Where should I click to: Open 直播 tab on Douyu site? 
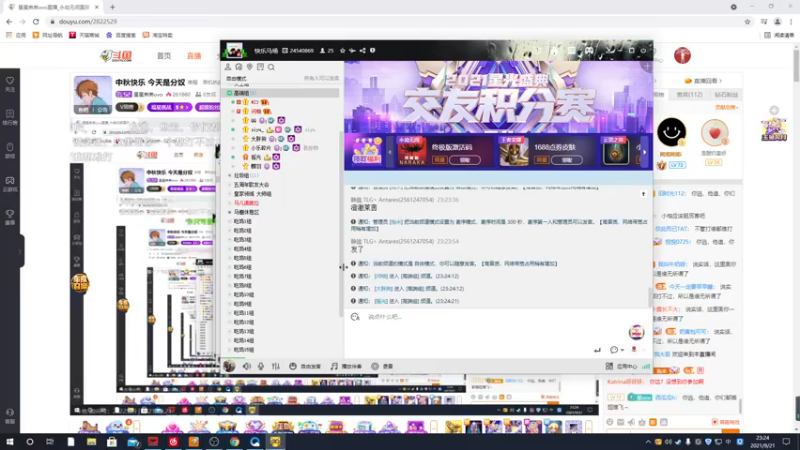pos(194,56)
